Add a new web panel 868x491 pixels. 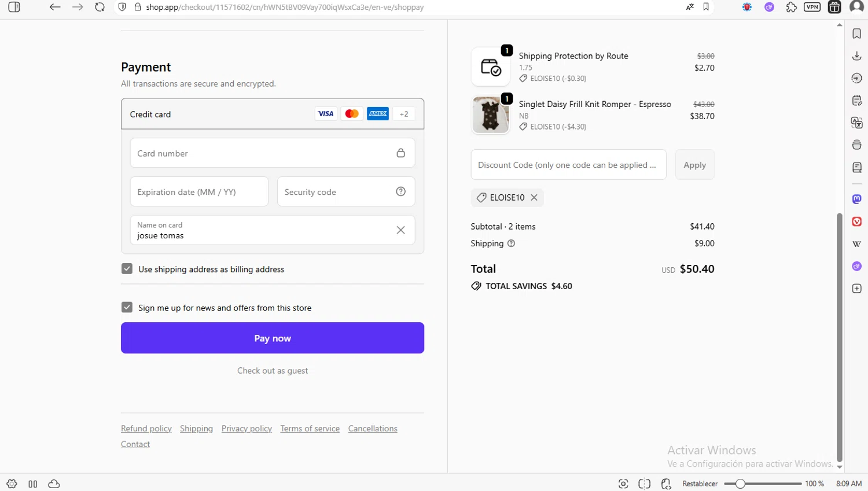pos(857,289)
